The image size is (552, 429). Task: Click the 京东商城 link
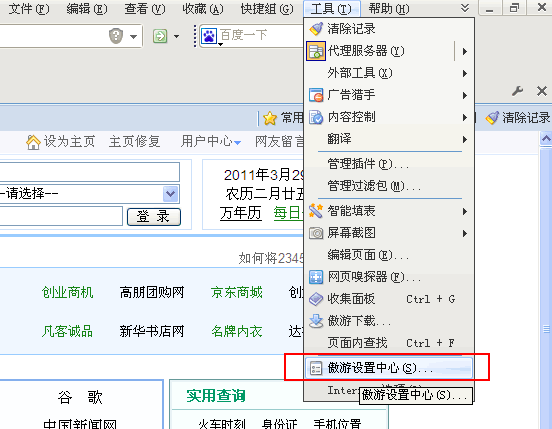click(237, 293)
